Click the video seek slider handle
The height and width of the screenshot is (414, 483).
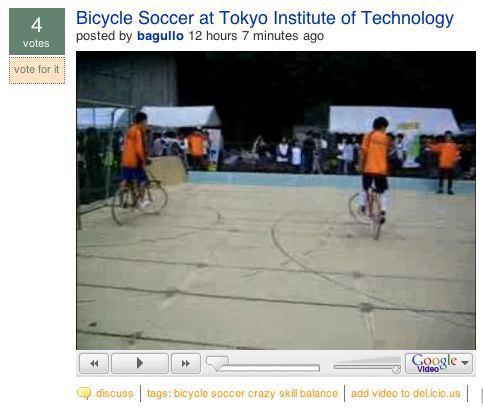pyautogui.click(x=217, y=363)
